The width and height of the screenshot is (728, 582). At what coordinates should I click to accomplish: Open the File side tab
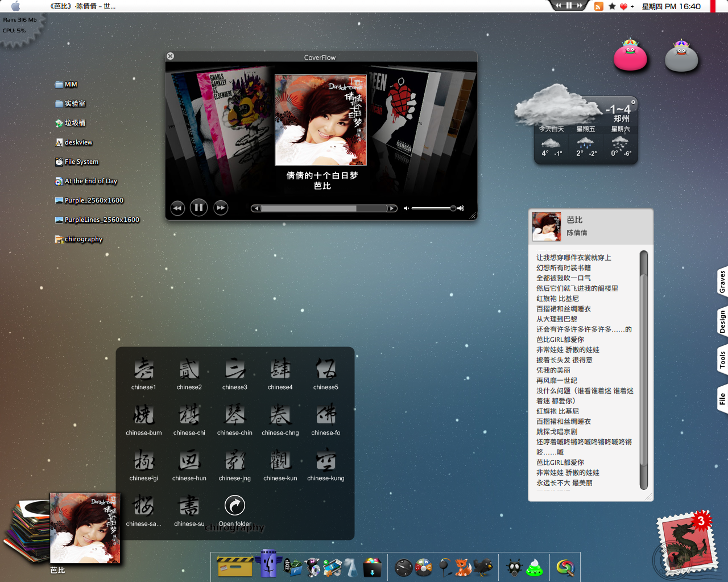[722, 398]
